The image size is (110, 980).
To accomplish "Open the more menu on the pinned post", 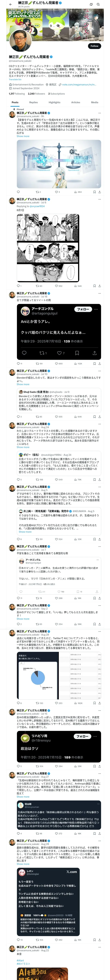I will click(x=100, y=113).
